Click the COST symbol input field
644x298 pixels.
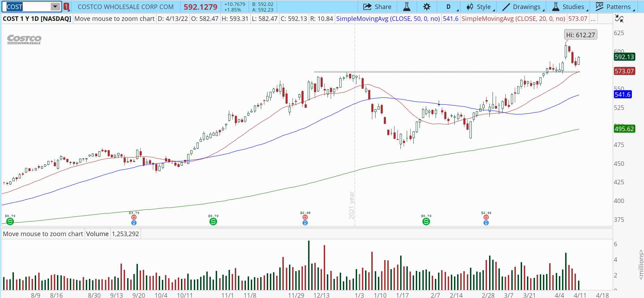[28, 7]
